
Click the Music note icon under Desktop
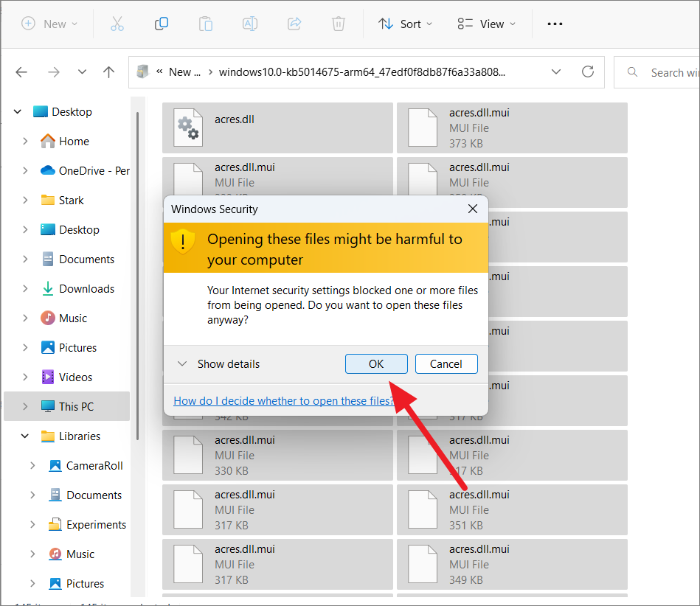[48, 318]
